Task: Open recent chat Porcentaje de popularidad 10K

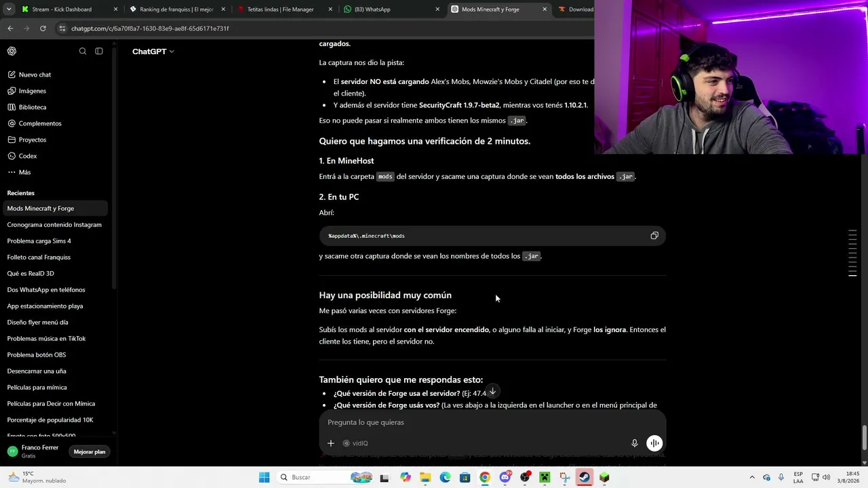Action: click(56, 420)
